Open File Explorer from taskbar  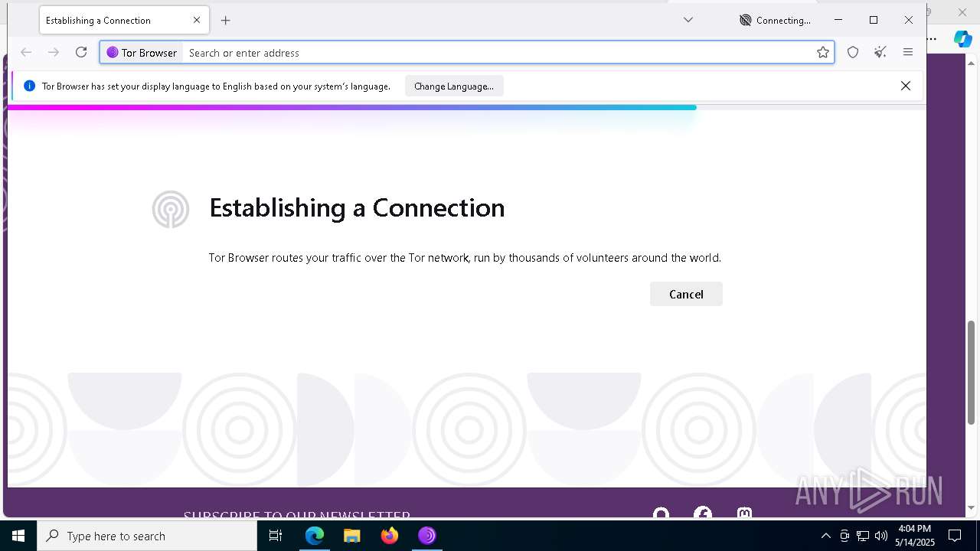point(351,536)
